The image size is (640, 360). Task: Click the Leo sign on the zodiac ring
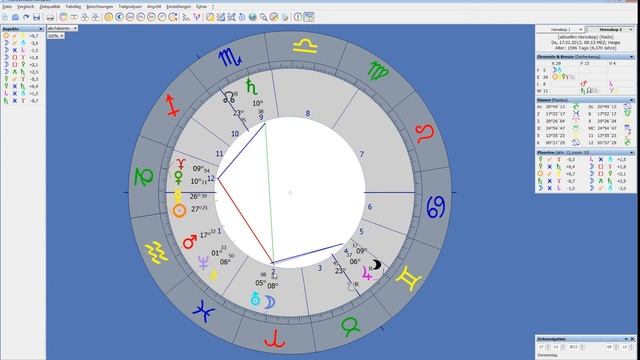tap(425, 133)
